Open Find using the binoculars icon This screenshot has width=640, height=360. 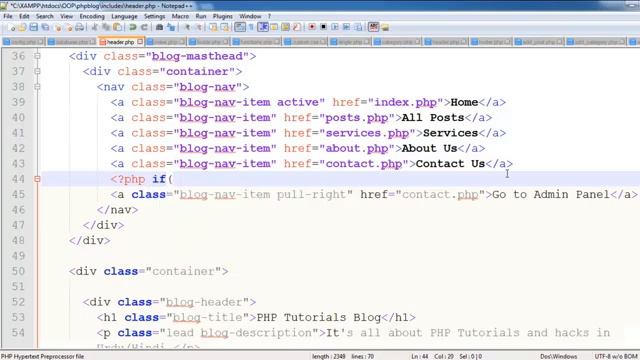coord(160,27)
